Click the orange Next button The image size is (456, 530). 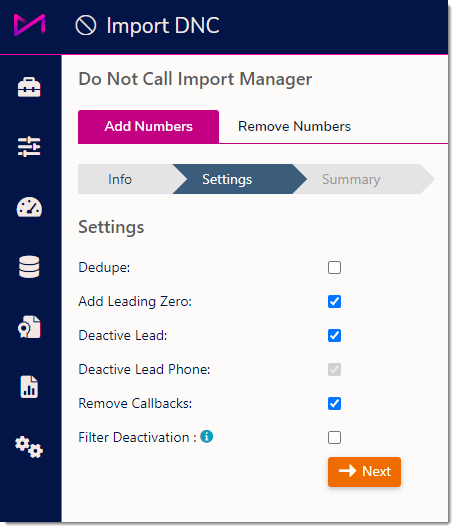[x=364, y=472]
